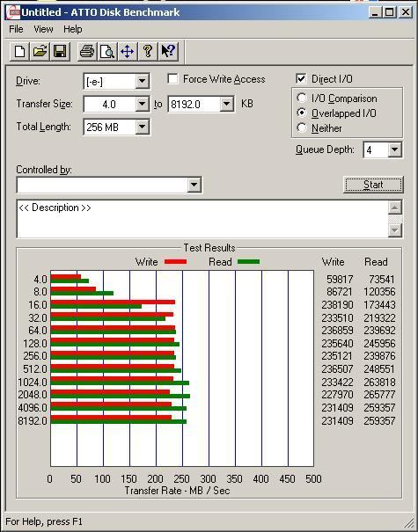Screen dimensions: 418x532
Task: Click Description scrollbar up arrow
Action: (395, 208)
